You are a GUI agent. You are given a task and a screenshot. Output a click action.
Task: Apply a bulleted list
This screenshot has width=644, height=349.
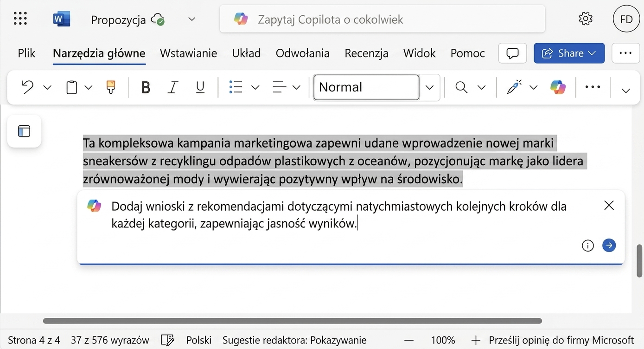tap(236, 87)
